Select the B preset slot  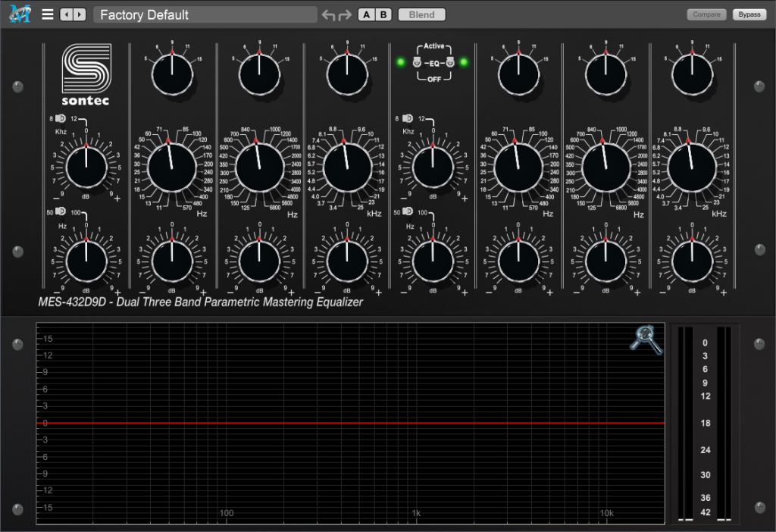383,14
